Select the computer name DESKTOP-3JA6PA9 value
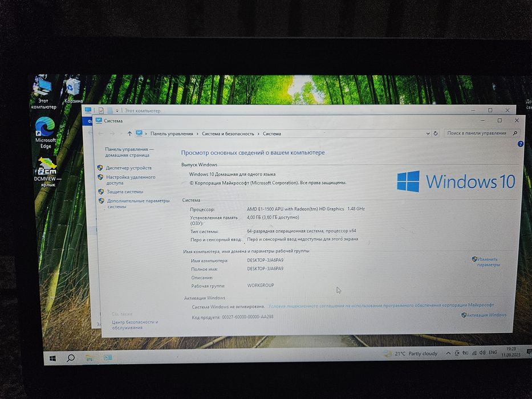The height and width of the screenshot is (399, 532). [x=265, y=260]
